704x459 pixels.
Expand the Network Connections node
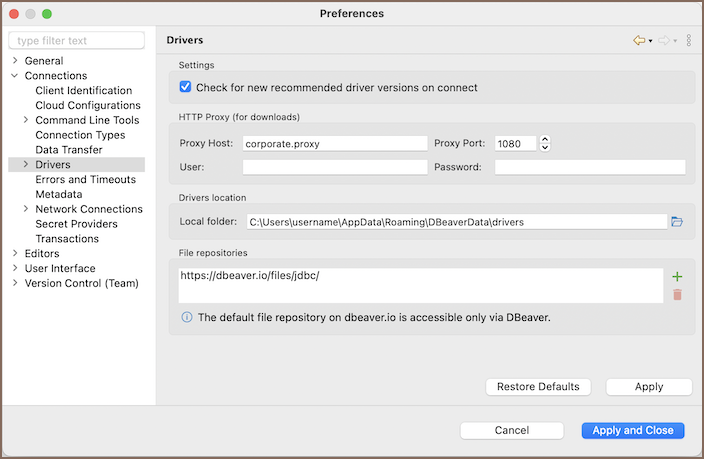click(x=26, y=209)
